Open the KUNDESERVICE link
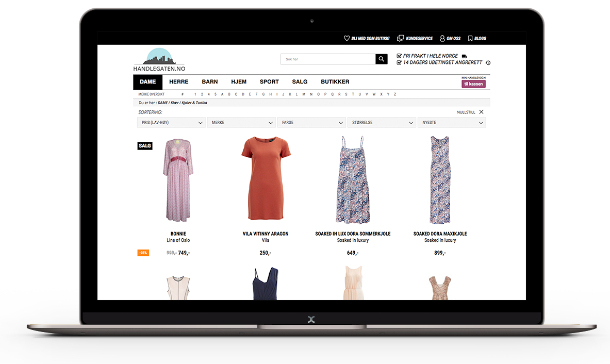This screenshot has width=610, height=364. tap(419, 39)
